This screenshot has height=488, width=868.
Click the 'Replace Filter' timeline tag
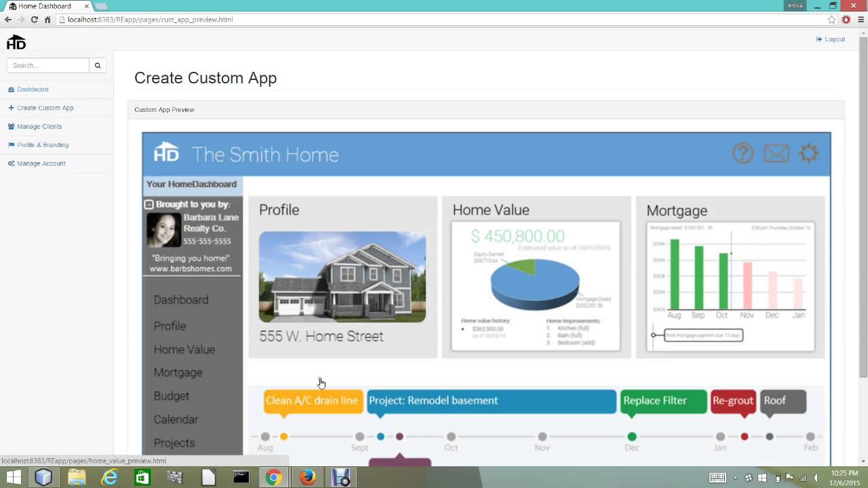[x=663, y=401]
